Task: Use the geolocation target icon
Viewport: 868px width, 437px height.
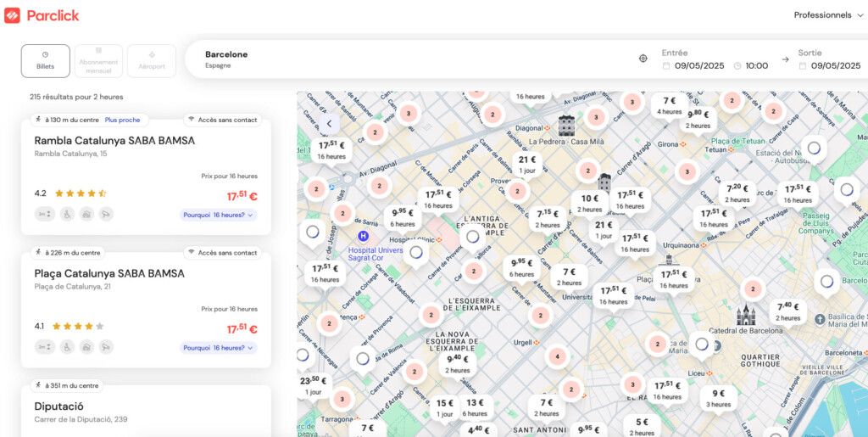Action: point(643,59)
